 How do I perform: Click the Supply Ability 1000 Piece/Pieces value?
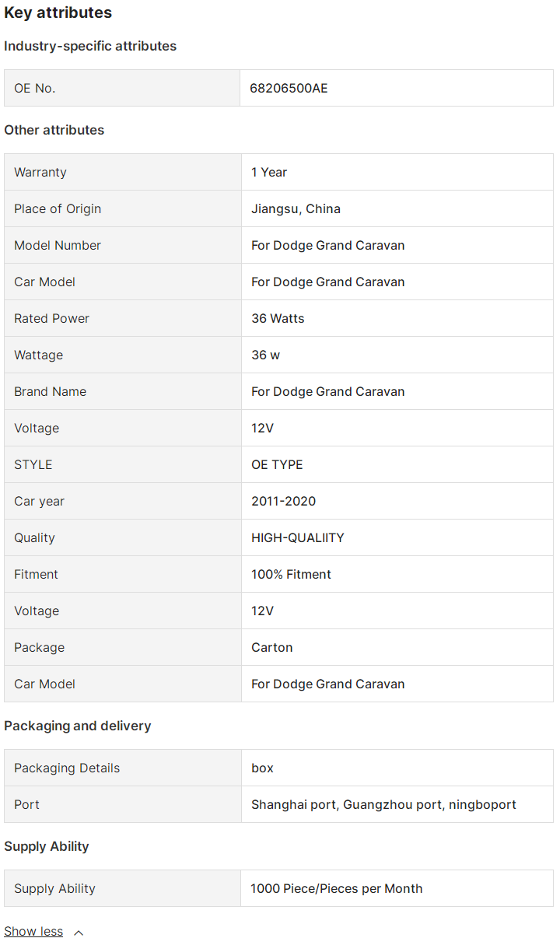coord(336,888)
